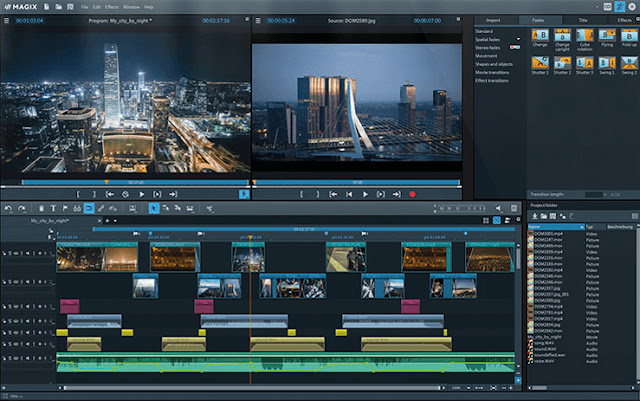Click the undo arrow in timeline toolbar
Image resolution: width=640 pixels, height=401 pixels.
(8, 208)
